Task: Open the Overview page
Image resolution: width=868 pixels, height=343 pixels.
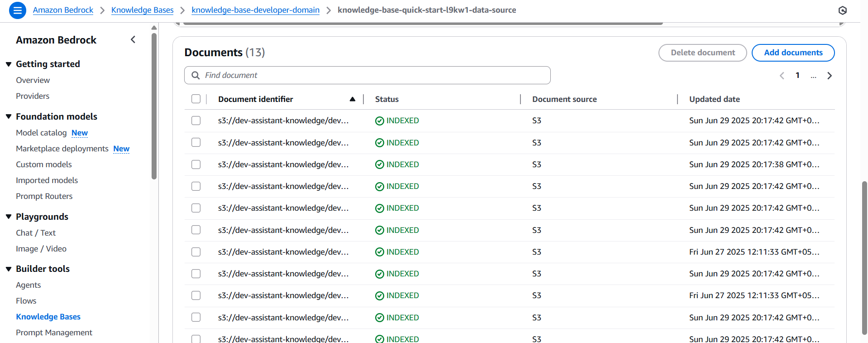Action: 33,80
